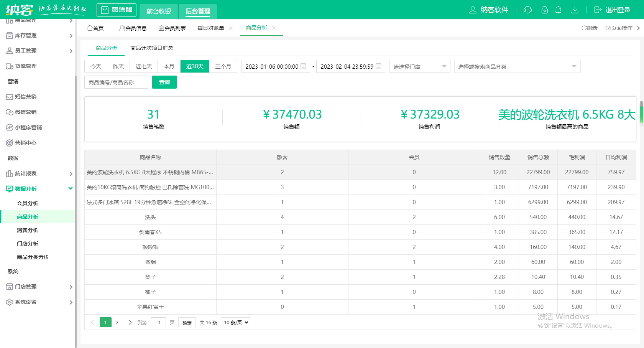Open 会员分析 in the sidebar menu

tap(28, 203)
